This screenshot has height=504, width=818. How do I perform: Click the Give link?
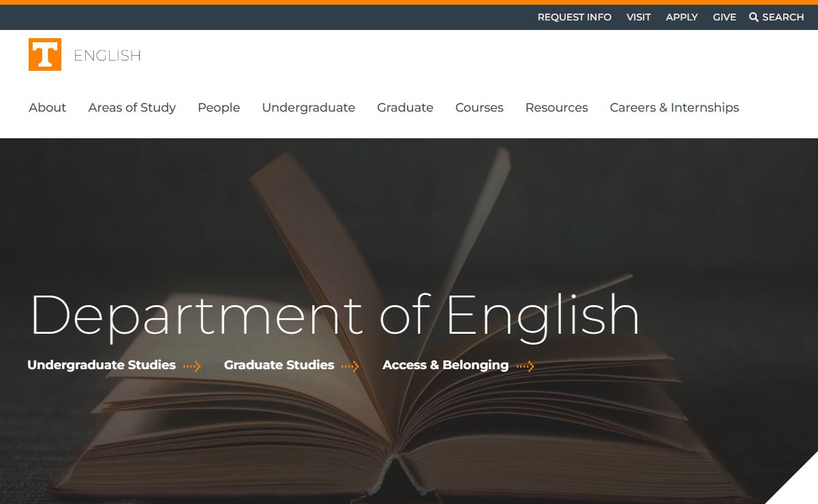(x=725, y=17)
